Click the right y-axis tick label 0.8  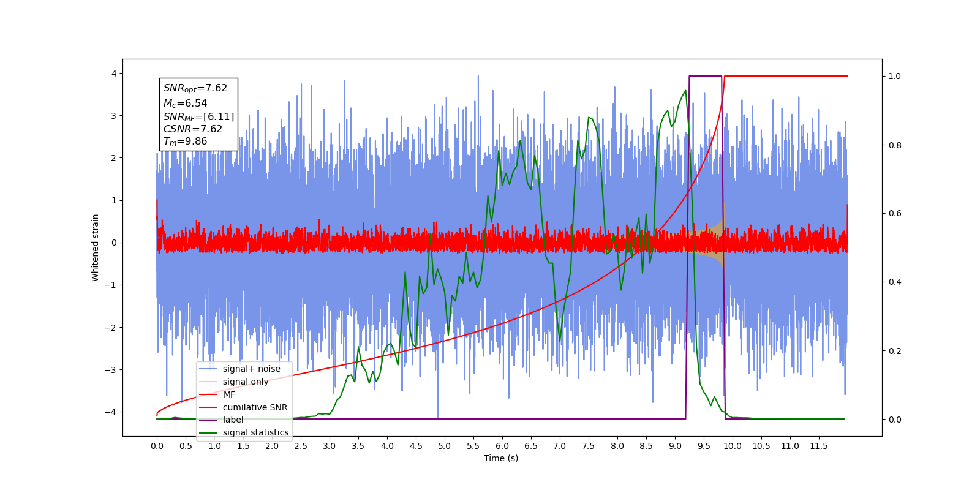pos(895,145)
